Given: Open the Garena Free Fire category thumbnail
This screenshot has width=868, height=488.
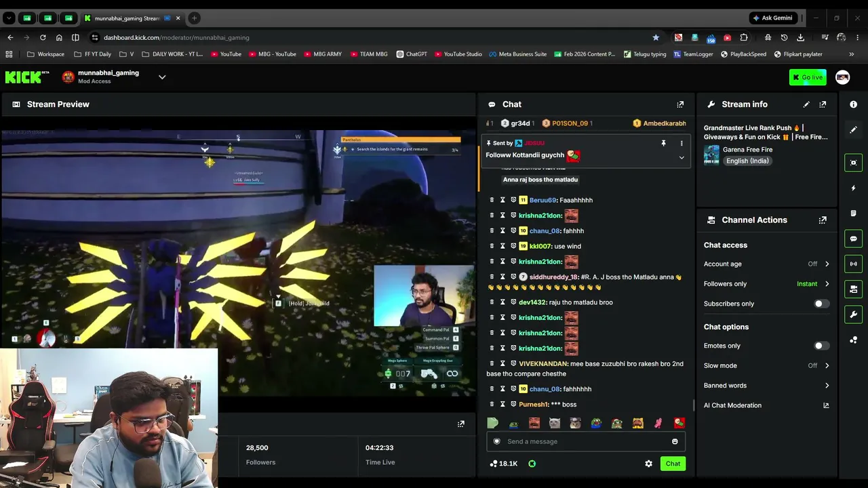Looking at the screenshot, I should pyautogui.click(x=711, y=155).
